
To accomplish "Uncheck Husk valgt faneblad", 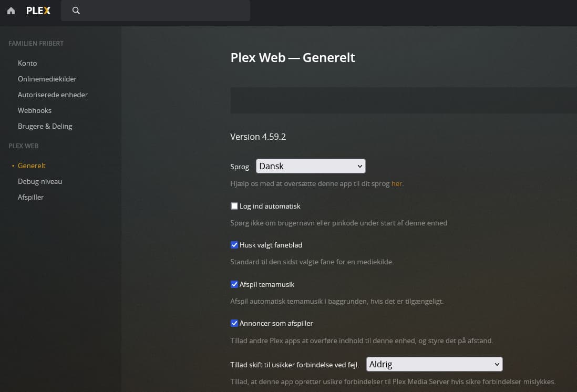I will coord(234,245).
